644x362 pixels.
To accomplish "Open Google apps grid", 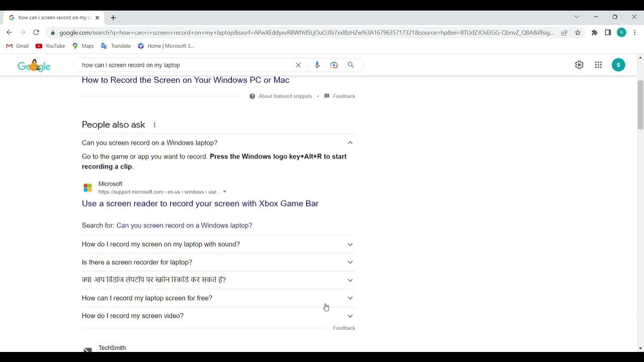I will 598,65.
